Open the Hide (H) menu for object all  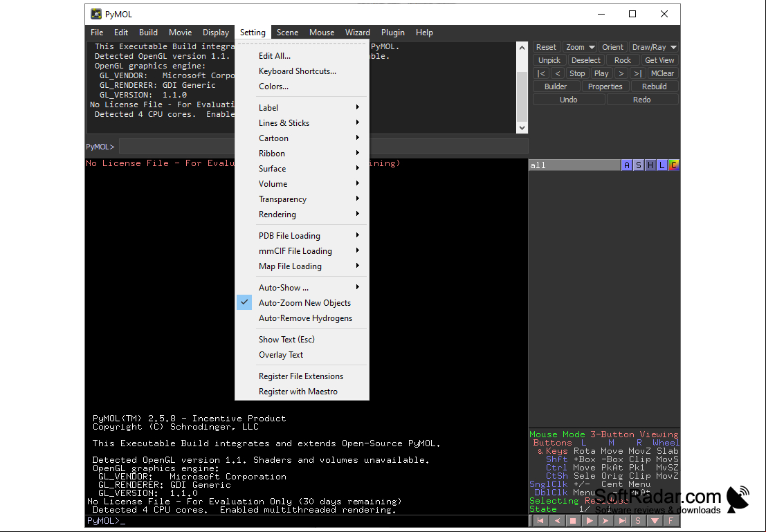(650, 165)
